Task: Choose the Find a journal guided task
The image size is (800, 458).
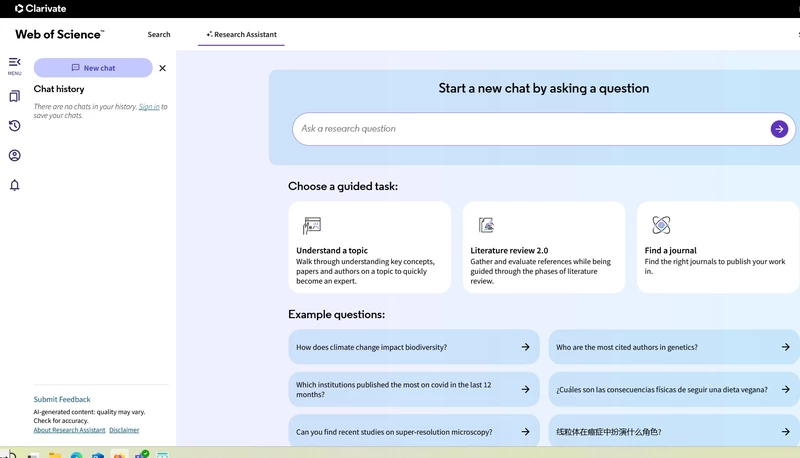Action: tap(718, 247)
